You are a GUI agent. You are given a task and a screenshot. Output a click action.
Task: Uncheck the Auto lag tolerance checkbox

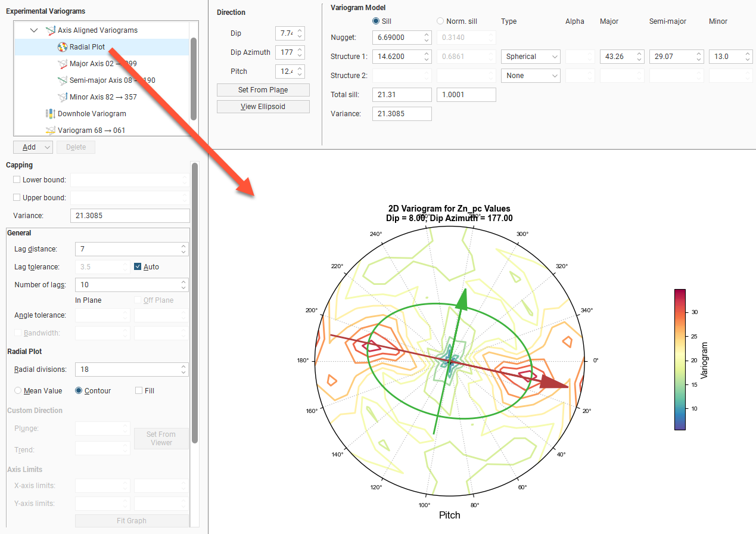tap(138, 267)
